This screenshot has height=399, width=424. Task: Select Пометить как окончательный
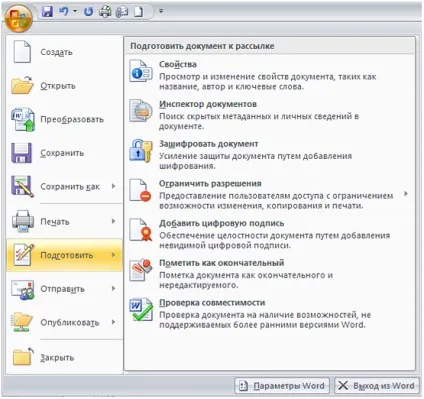click(x=269, y=273)
